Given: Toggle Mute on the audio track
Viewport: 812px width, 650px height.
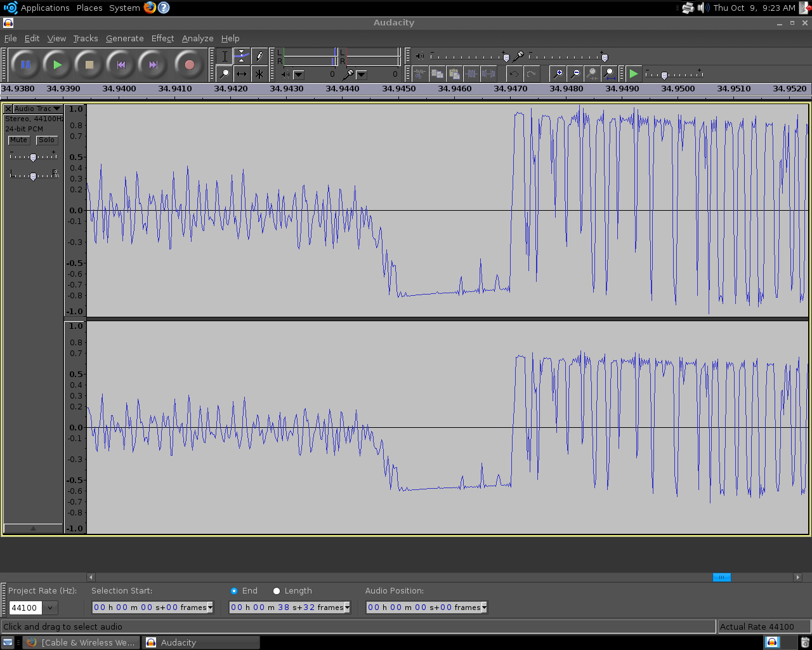Looking at the screenshot, I should pos(18,140).
